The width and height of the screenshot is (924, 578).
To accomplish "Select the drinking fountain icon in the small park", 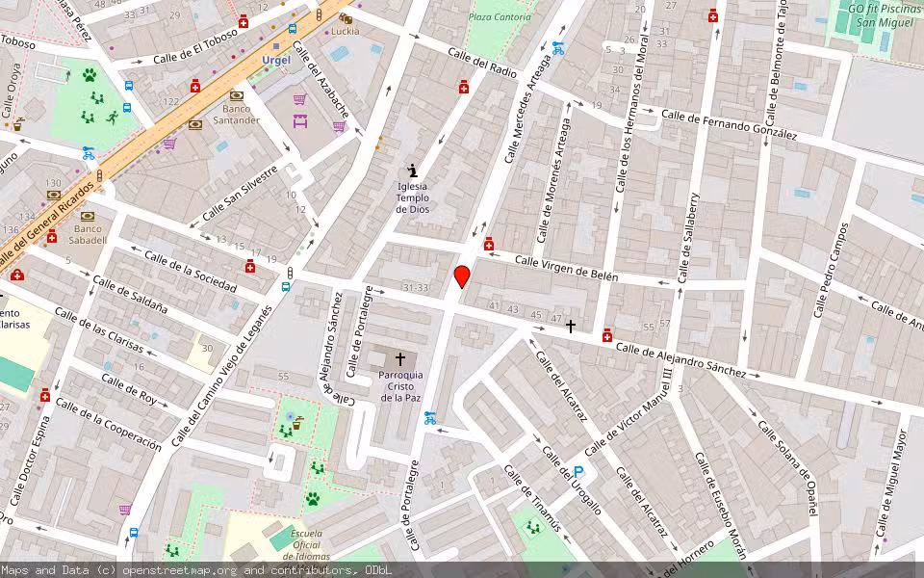I will [x=298, y=422].
